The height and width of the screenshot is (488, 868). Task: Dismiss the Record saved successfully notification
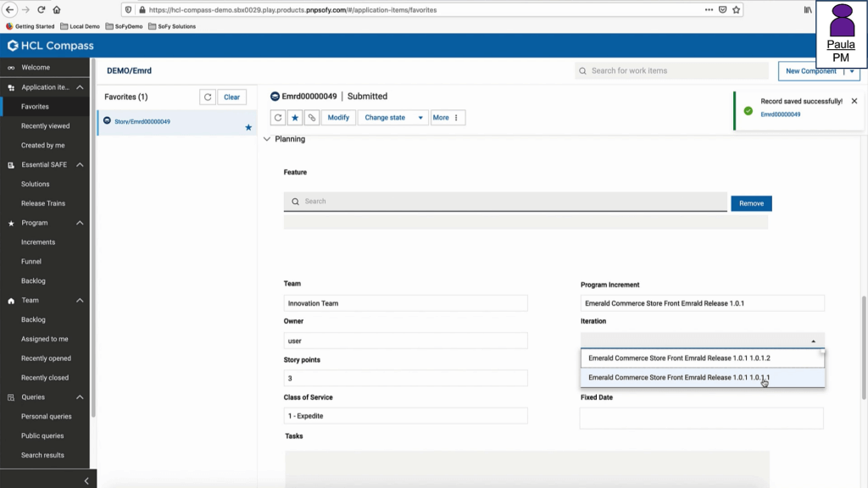point(854,101)
